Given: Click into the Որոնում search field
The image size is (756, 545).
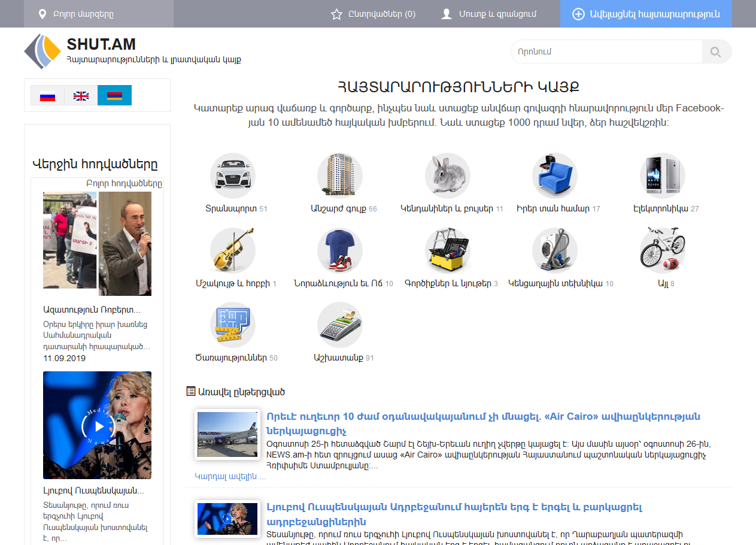Looking at the screenshot, I should click(x=606, y=52).
